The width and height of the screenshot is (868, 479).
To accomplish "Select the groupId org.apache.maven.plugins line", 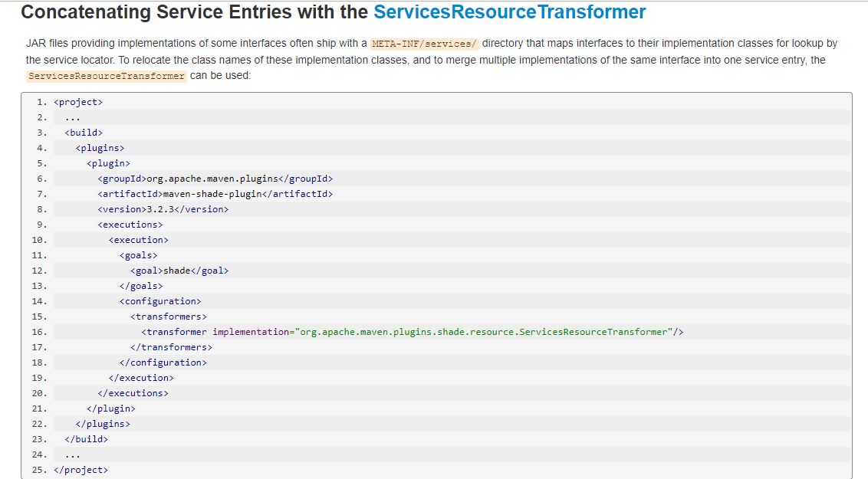I will point(215,178).
